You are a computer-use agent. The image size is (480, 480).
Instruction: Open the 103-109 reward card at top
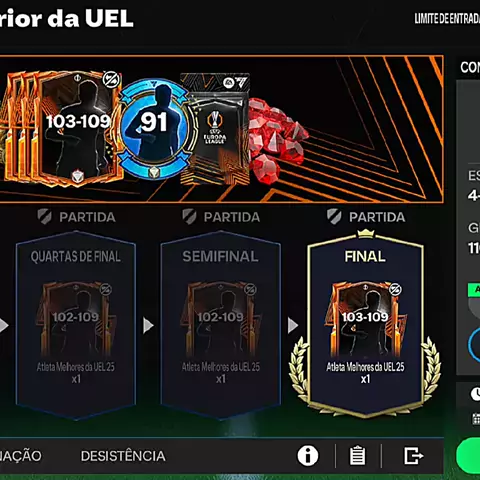click(79, 129)
